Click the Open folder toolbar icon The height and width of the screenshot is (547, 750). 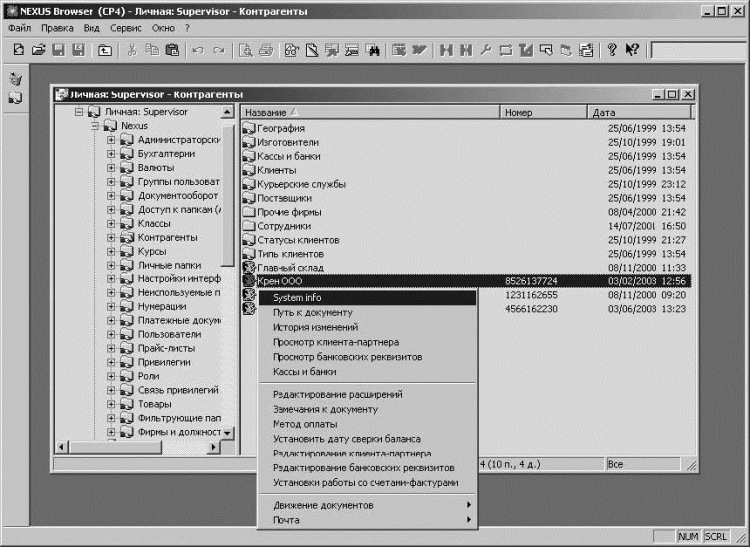coord(38,49)
